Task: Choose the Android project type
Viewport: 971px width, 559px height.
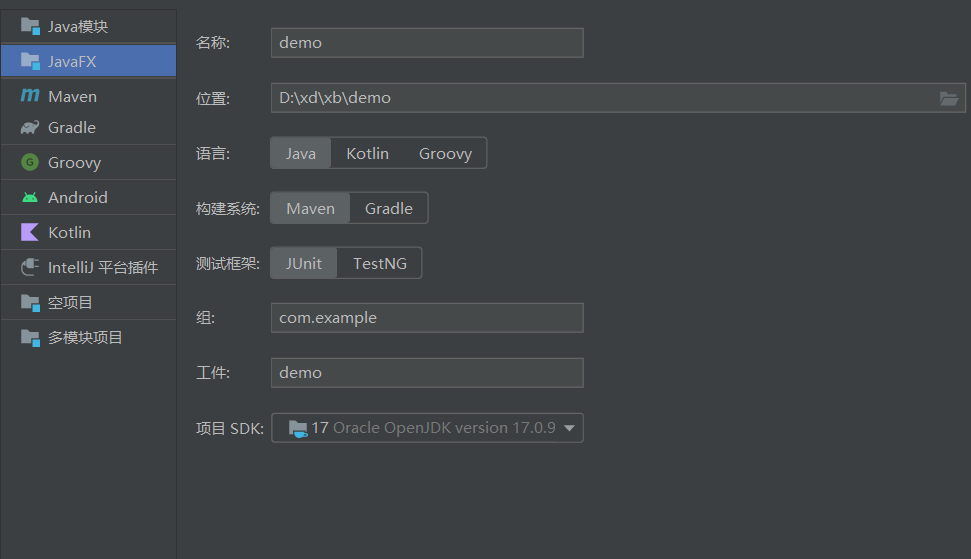Action: click(x=89, y=197)
